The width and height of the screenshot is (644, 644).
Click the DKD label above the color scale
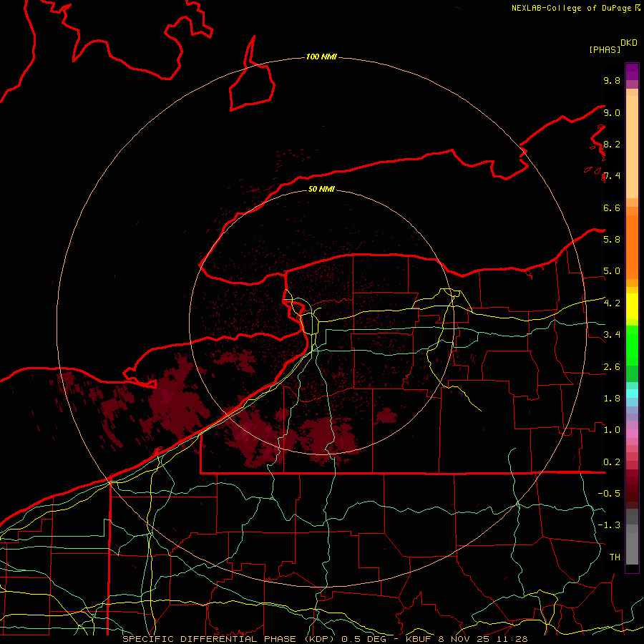tap(628, 42)
